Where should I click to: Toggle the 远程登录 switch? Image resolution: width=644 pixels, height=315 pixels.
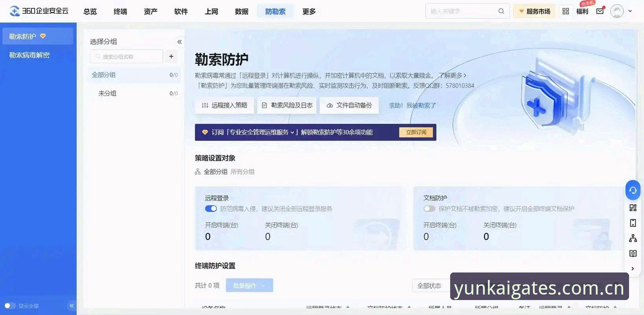coord(211,209)
